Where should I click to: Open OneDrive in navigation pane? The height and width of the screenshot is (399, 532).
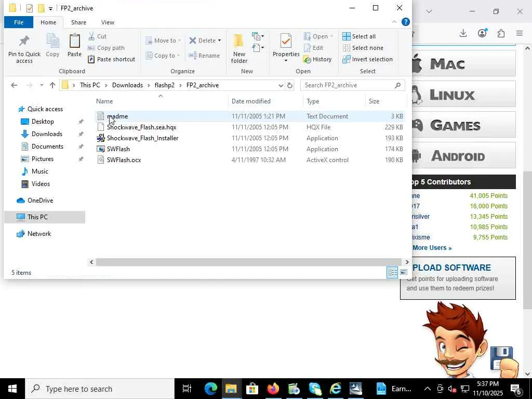[x=40, y=201]
